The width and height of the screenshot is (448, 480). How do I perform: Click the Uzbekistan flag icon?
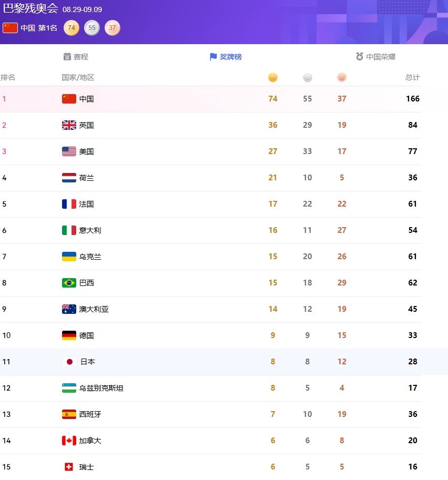(x=69, y=388)
